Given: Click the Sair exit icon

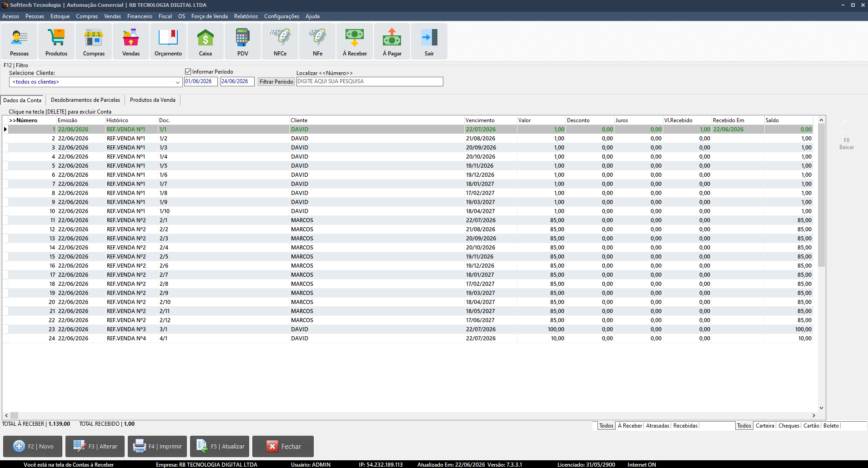Looking at the screenshot, I should click(x=429, y=41).
